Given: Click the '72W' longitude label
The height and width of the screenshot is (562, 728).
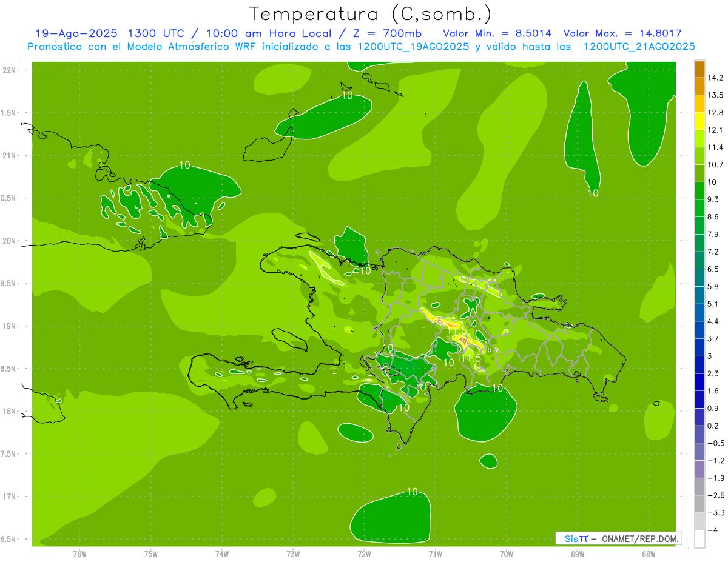Looking at the screenshot, I should click(364, 554).
